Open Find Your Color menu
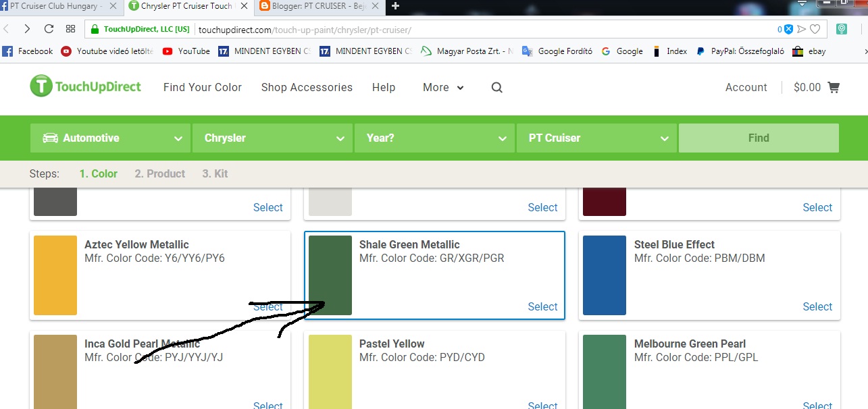 (x=203, y=87)
